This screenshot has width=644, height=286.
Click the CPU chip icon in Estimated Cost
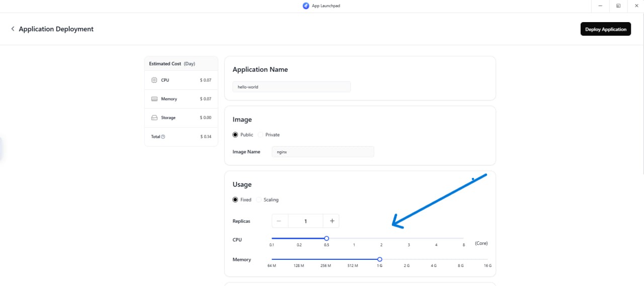click(x=154, y=80)
